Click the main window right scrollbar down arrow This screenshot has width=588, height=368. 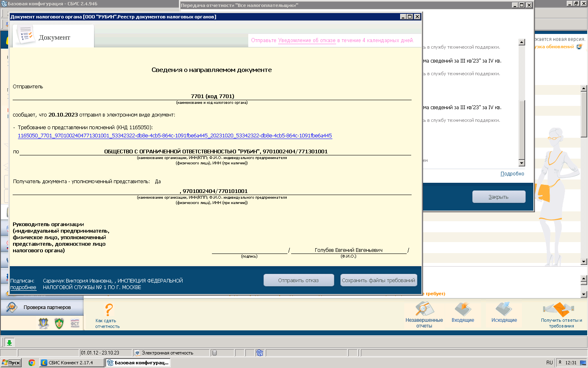click(x=584, y=262)
